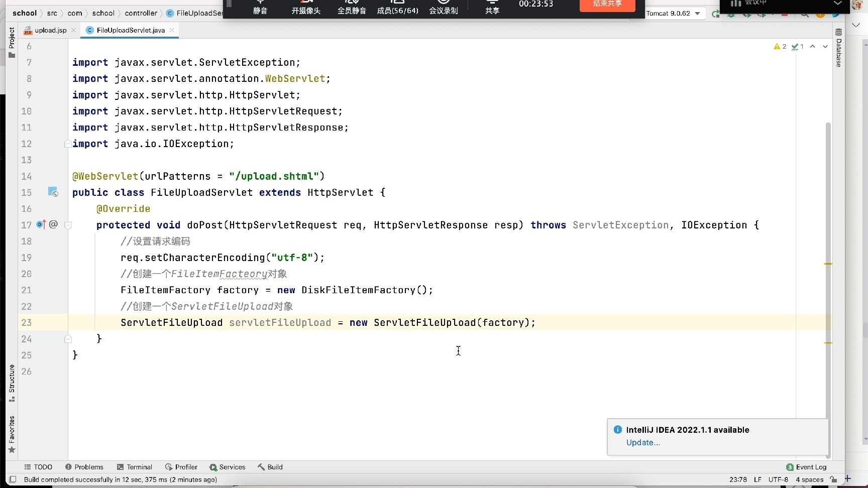Click the warnings indicator showing 2

click(x=780, y=46)
